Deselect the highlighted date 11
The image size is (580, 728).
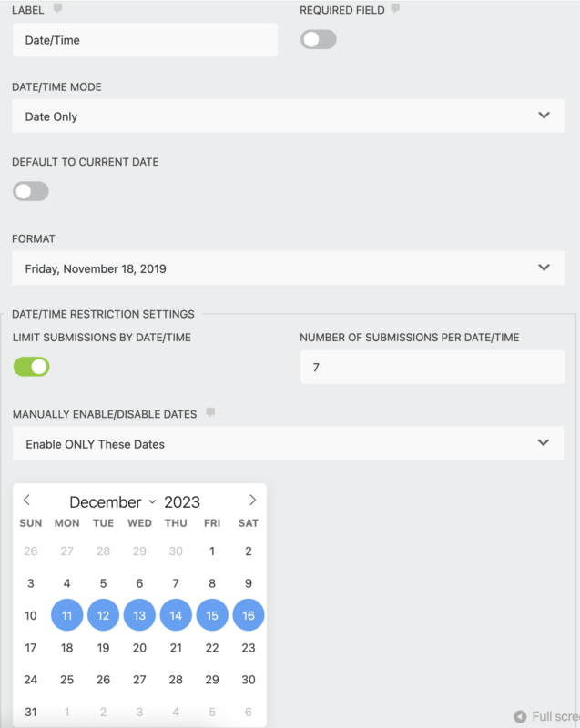tap(66, 615)
